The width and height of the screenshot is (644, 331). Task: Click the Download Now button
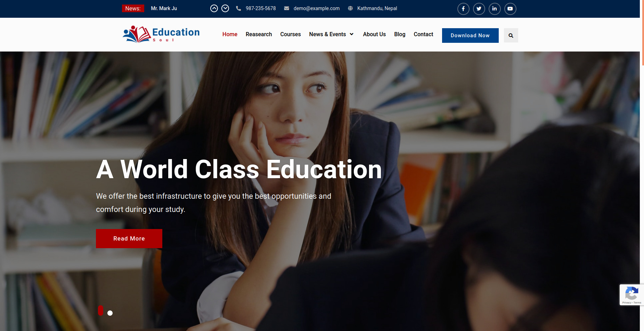click(470, 35)
